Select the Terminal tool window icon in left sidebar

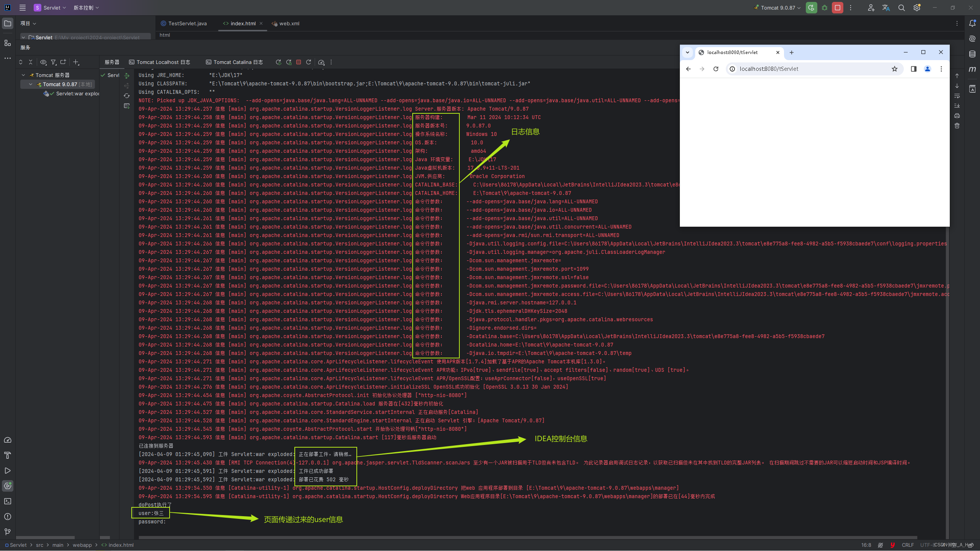[x=8, y=501]
